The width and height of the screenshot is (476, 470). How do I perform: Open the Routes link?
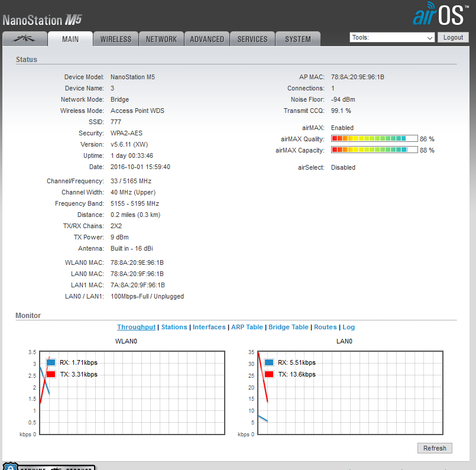pos(325,327)
